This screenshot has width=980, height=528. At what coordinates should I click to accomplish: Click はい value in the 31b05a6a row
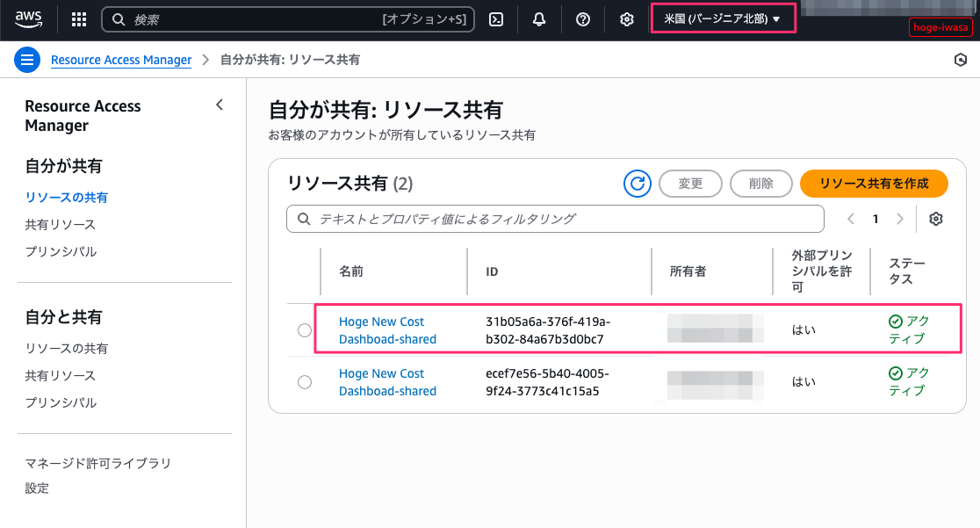click(x=803, y=330)
